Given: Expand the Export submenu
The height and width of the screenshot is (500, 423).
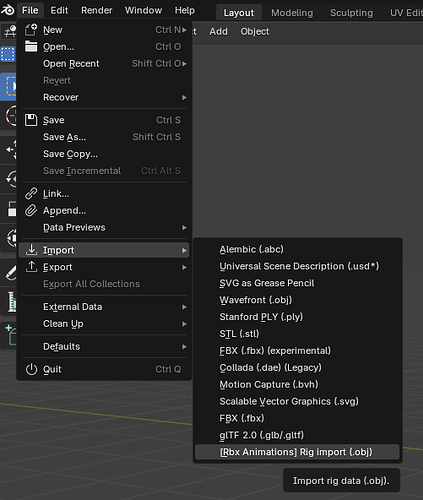Looking at the screenshot, I should pos(104,267).
